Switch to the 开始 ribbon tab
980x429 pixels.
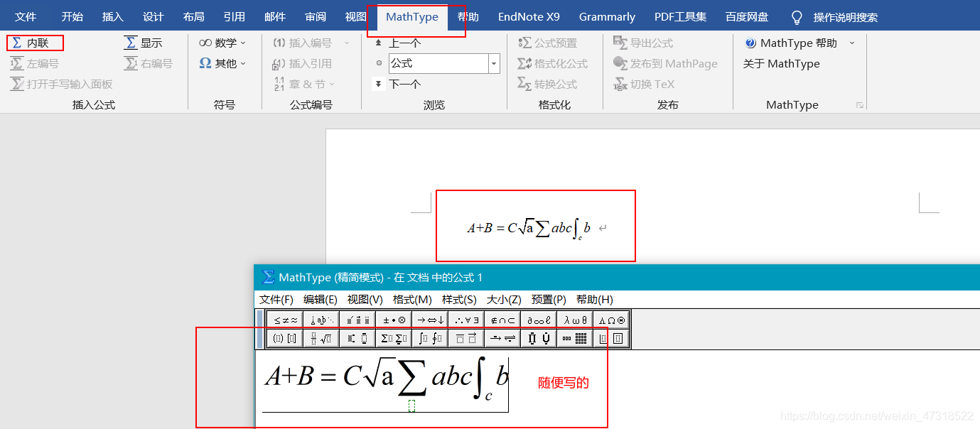coord(72,17)
